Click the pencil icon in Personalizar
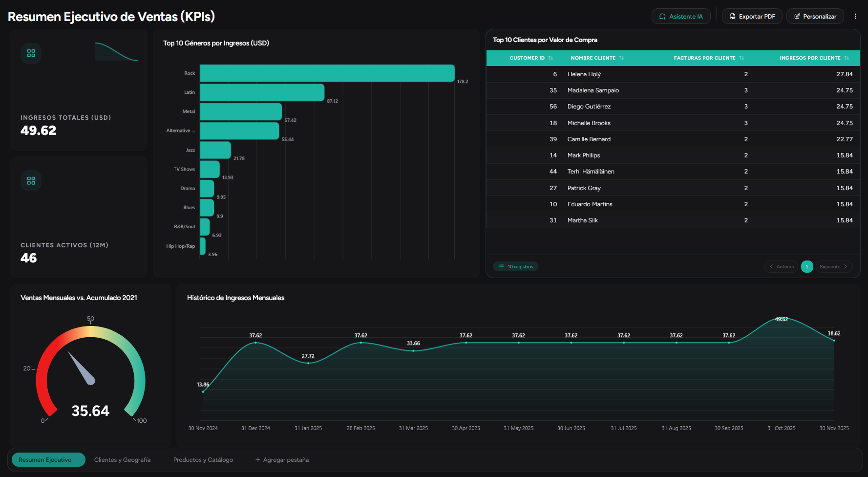868x477 pixels. pos(797,17)
